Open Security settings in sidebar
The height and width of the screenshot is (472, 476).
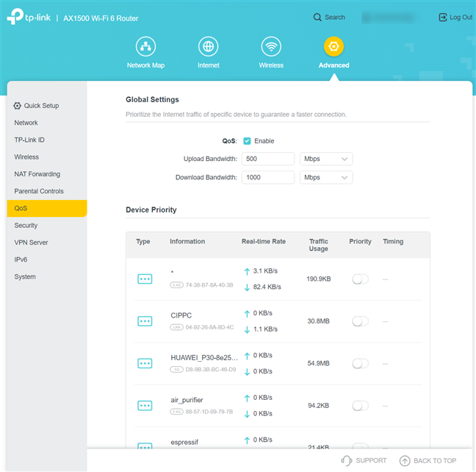click(x=26, y=226)
